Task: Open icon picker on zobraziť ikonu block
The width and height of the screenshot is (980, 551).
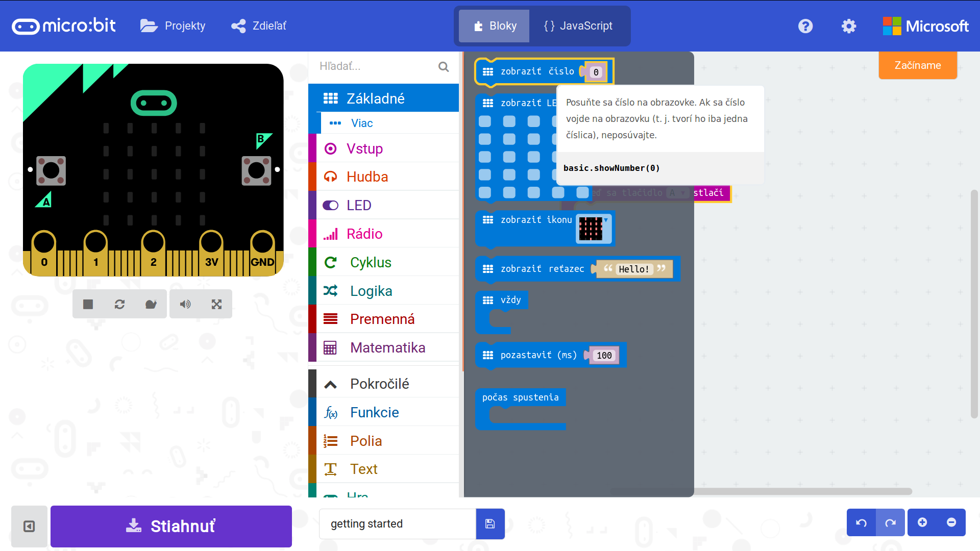Action: [x=594, y=228]
